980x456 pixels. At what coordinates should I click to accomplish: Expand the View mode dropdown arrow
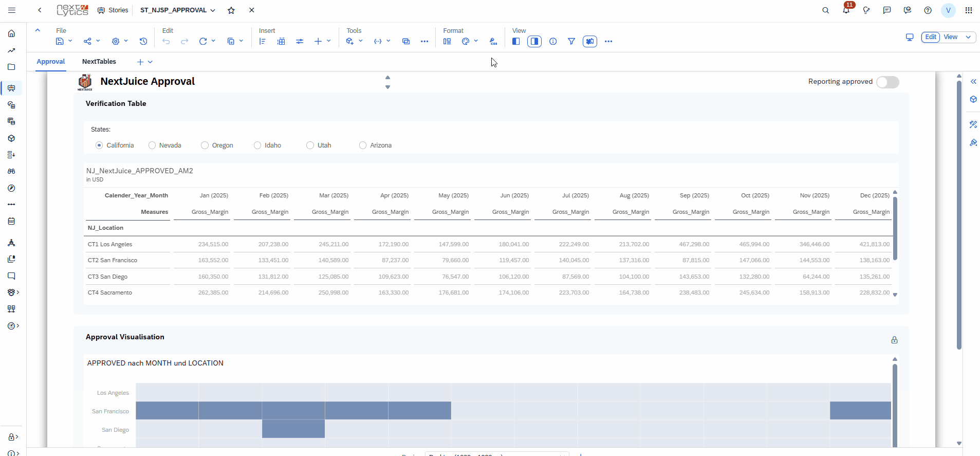[x=969, y=37]
